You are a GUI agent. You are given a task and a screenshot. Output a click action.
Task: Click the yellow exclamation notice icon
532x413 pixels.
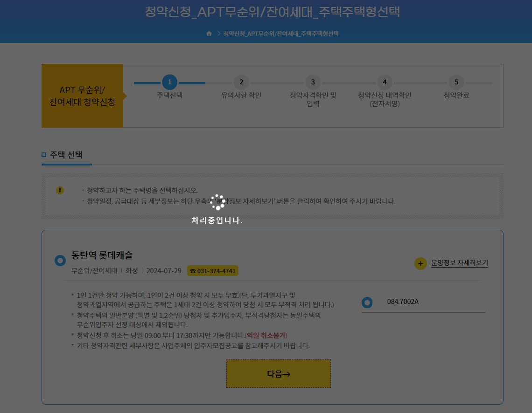click(x=60, y=190)
